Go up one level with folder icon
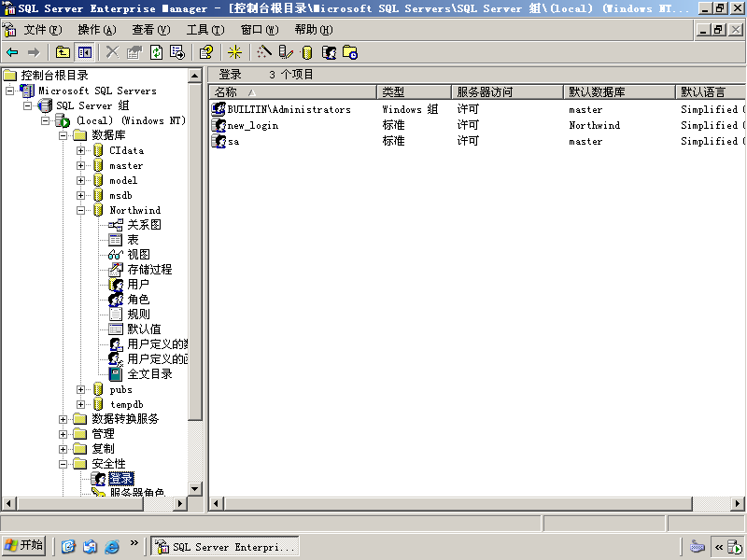 pyautogui.click(x=63, y=52)
